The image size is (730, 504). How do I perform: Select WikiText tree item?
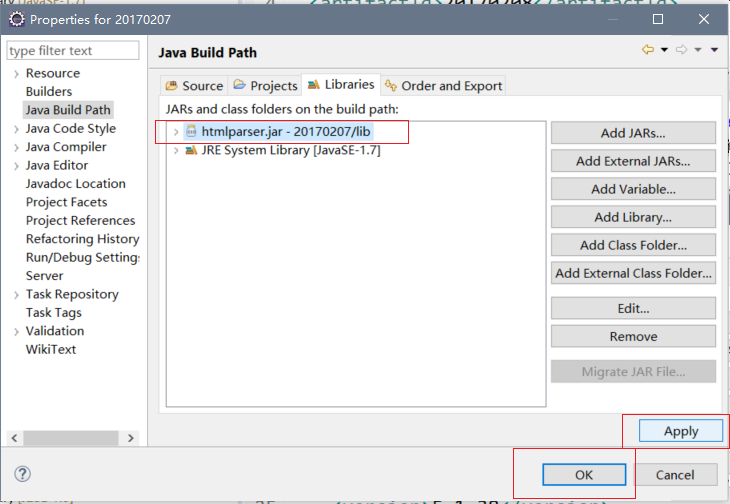[51, 349]
